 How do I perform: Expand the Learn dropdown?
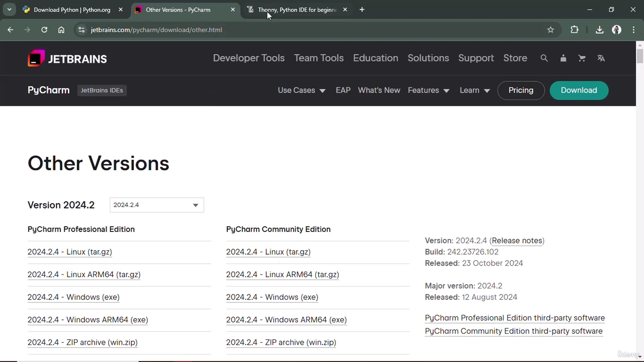point(475,90)
